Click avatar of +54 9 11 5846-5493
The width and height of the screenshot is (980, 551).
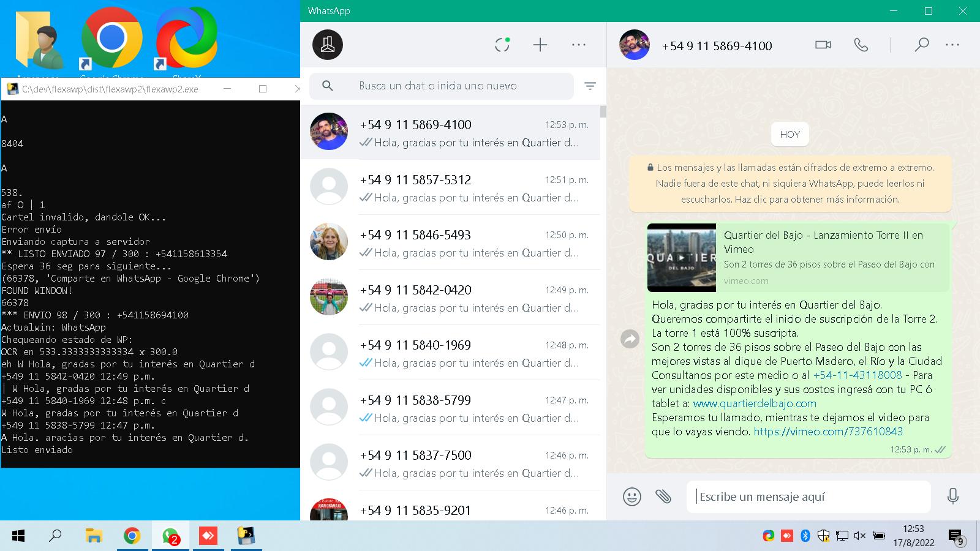pos(329,242)
